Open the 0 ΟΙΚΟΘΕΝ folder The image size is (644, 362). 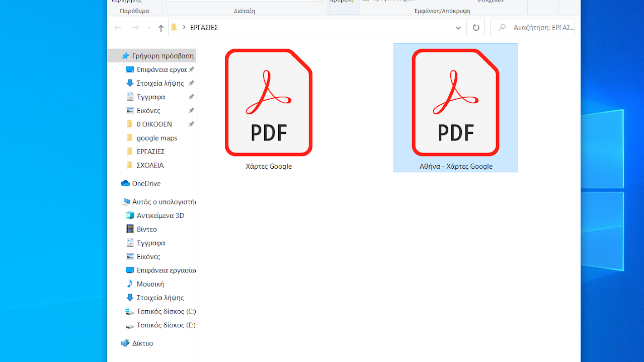point(149,124)
